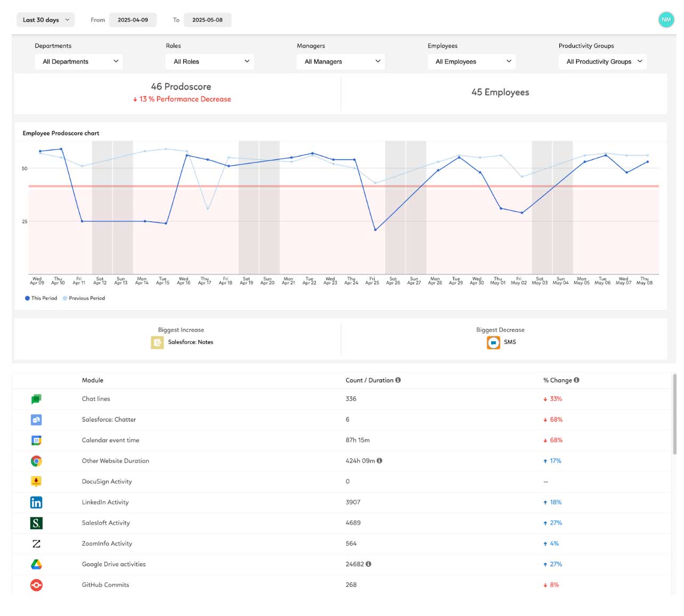Image resolution: width=684 pixels, height=616 pixels.
Task: Expand the All Roles dropdown
Action: [x=209, y=61]
